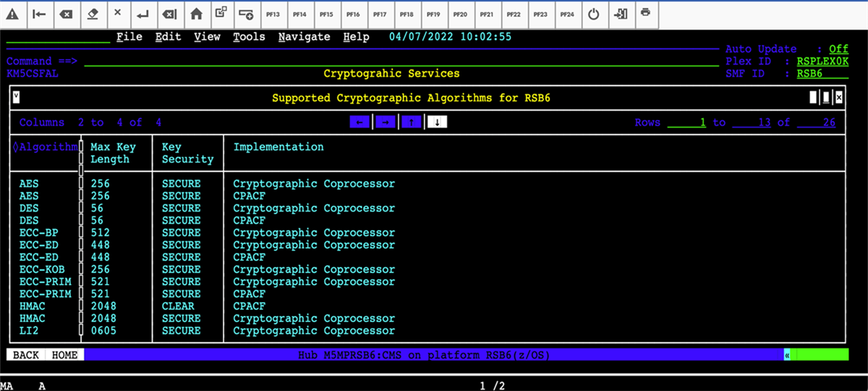The height and width of the screenshot is (391, 868).
Task: Click the Implementation column header
Action: [x=278, y=147]
